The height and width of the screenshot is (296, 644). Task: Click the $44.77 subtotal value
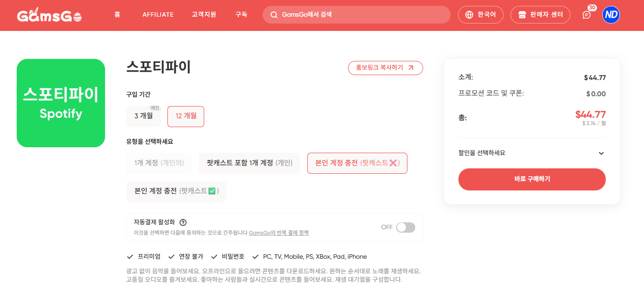click(595, 78)
